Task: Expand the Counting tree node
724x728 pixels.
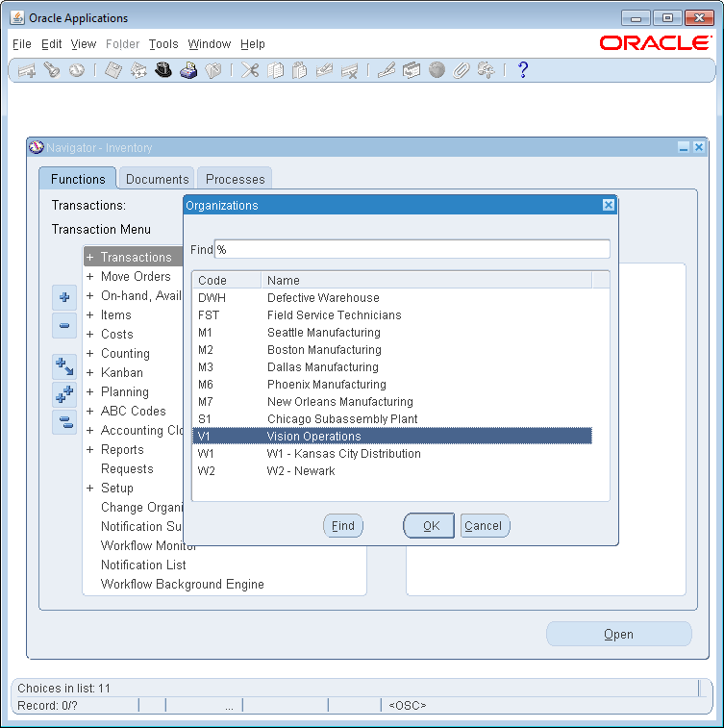Action: coord(90,353)
